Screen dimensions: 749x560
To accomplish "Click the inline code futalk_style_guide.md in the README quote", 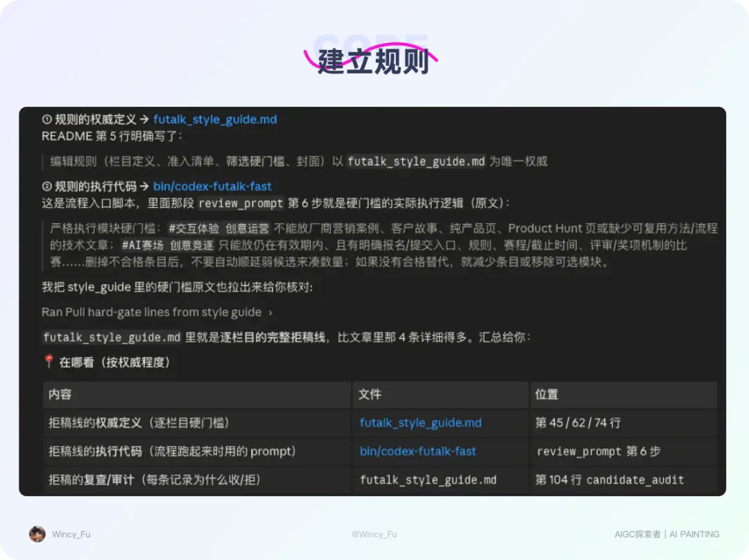I will [416, 161].
